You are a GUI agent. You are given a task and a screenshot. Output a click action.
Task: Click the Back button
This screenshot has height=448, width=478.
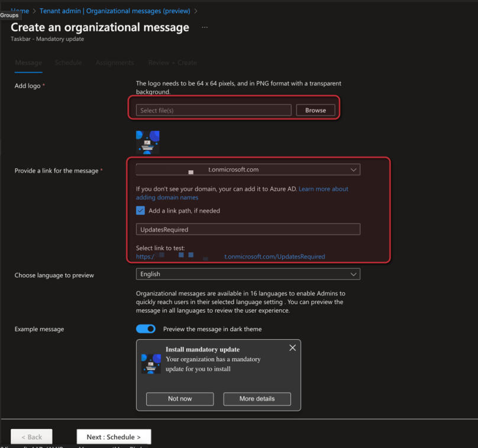[31, 437]
